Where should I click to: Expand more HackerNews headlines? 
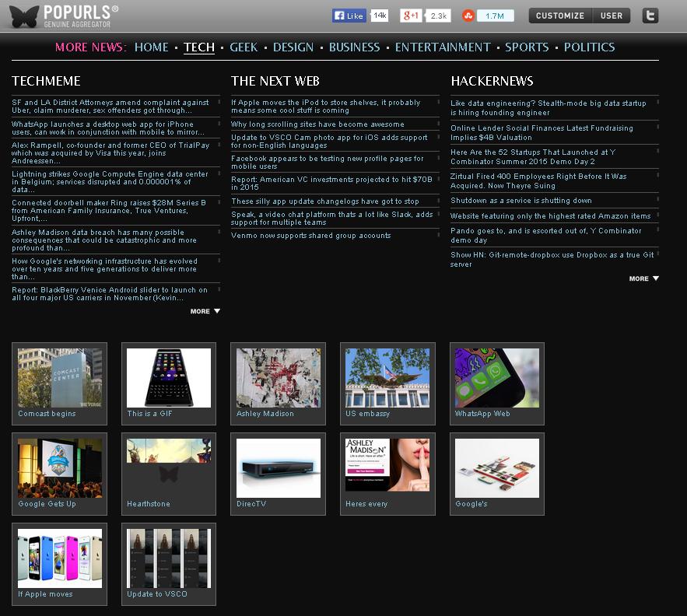click(644, 278)
